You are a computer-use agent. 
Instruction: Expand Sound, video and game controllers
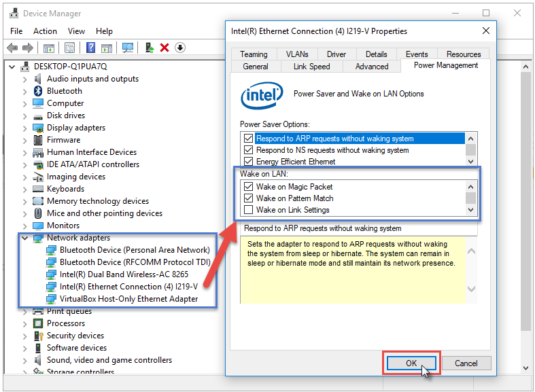pyautogui.click(x=24, y=360)
